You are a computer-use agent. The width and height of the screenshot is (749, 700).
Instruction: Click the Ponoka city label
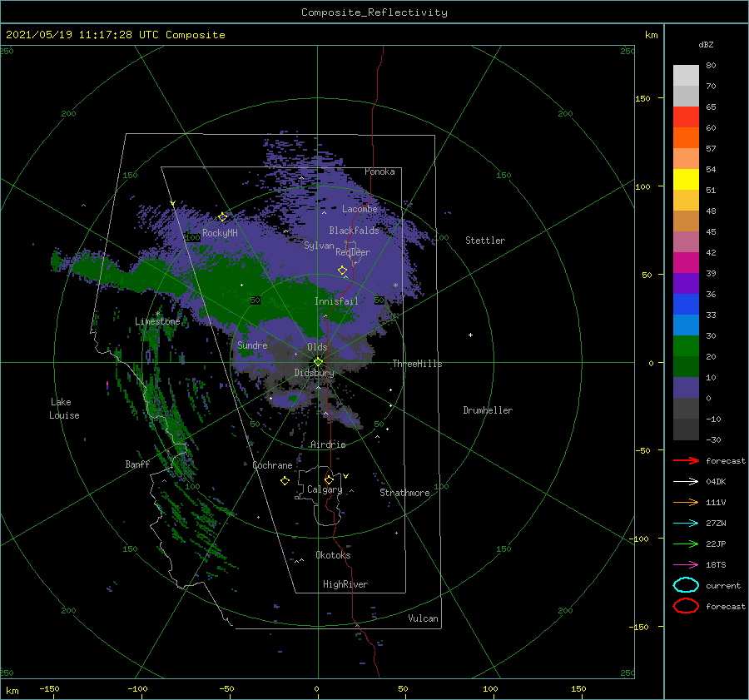tap(379, 171)
